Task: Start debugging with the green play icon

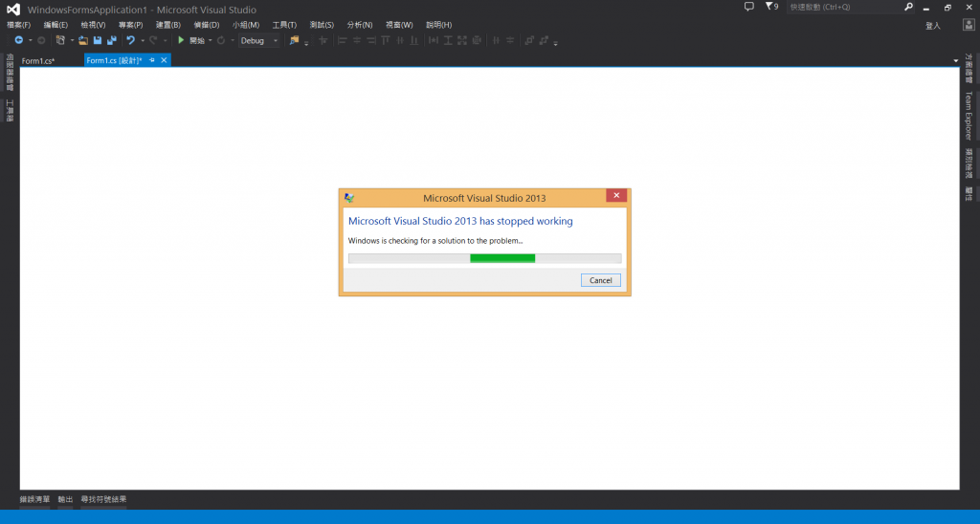Action: 181,40
